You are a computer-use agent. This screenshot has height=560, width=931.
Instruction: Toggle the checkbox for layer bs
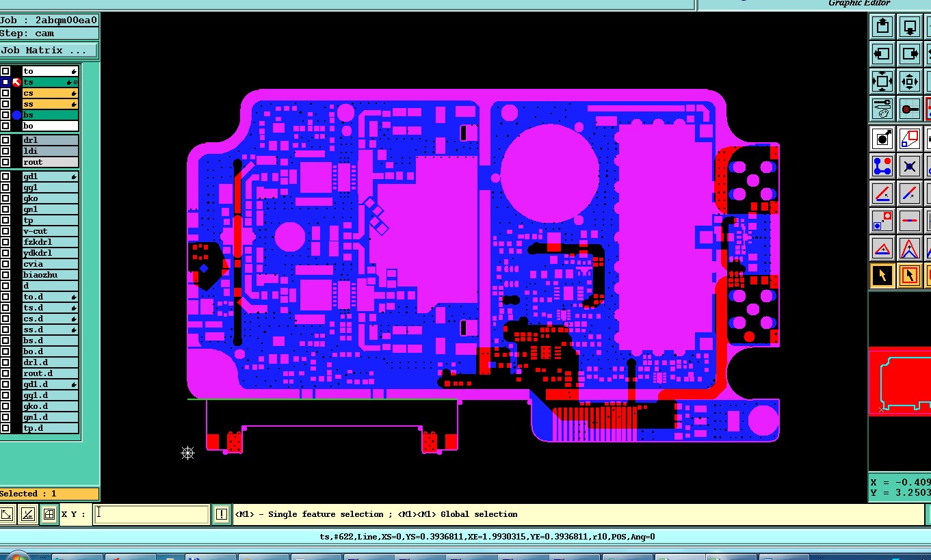5,115
